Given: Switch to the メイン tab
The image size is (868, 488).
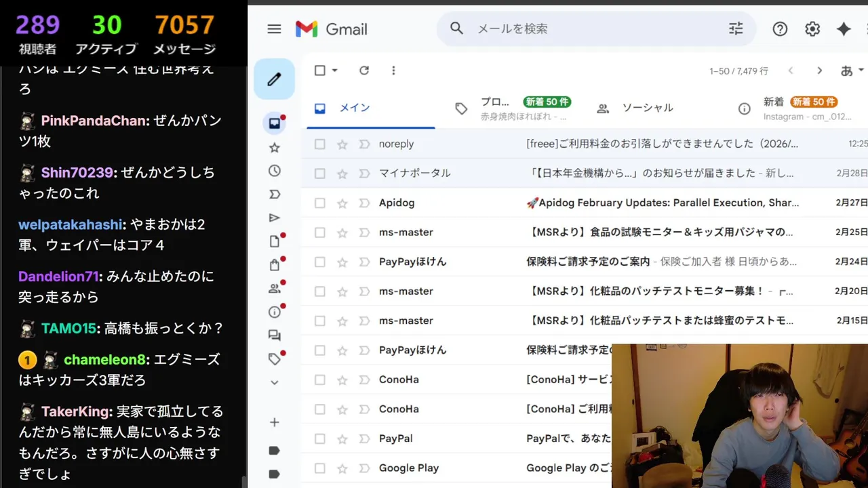Looking at the screenshot, I should point(370,108).
